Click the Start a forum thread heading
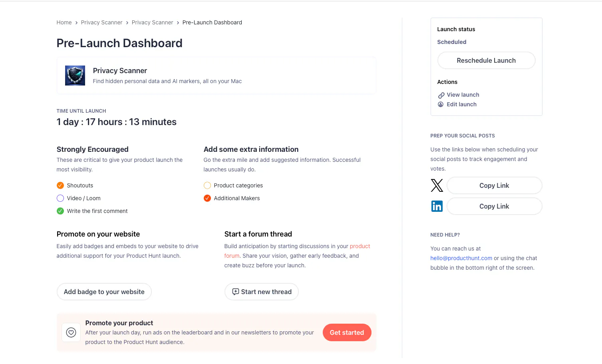 point(258,234)
